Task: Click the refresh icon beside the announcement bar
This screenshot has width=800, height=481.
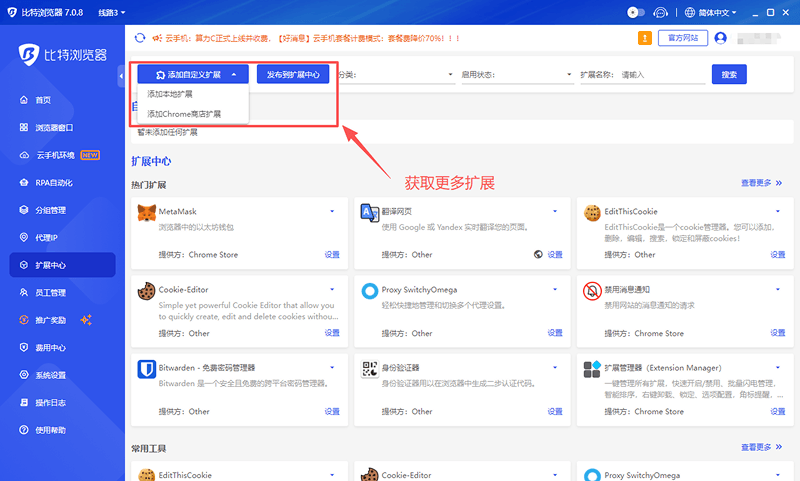Action: click(x=139, y=38)
